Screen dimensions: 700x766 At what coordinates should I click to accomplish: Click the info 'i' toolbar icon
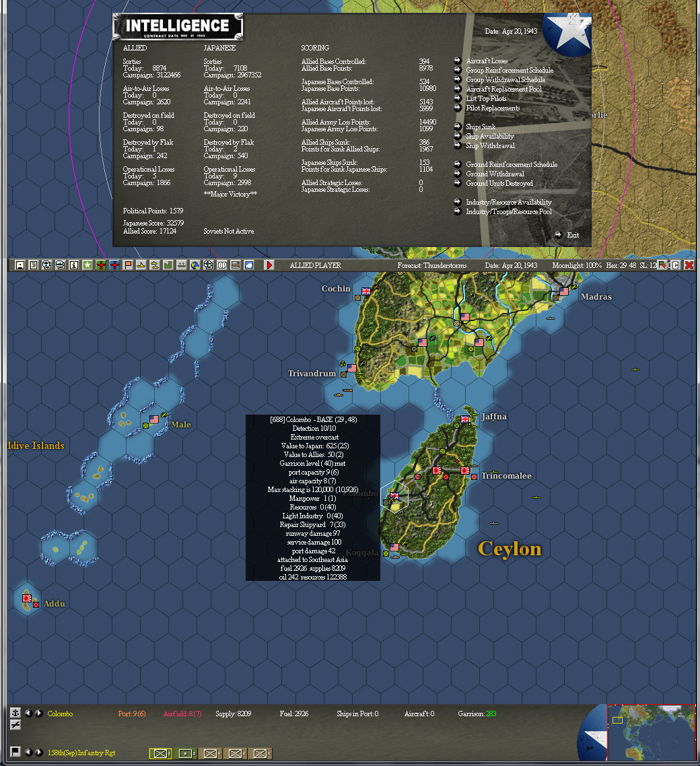point(74,265)
